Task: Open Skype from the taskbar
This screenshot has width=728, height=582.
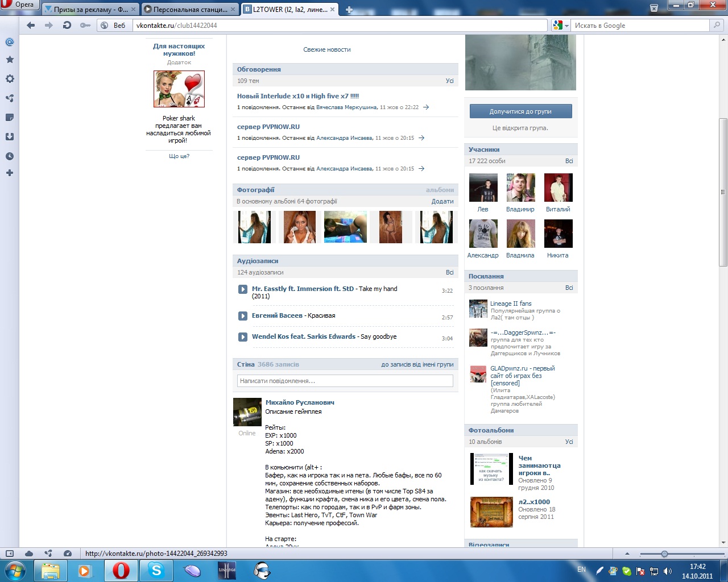Action: point(156,571)
